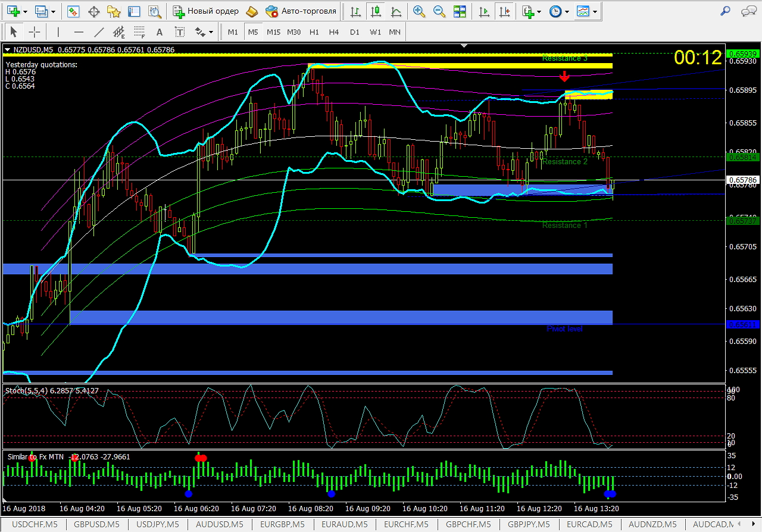Select the Fibonacci retracement tool
This screenshot has width=762, height=532.
pyautogui.click(x=139, y=32)
